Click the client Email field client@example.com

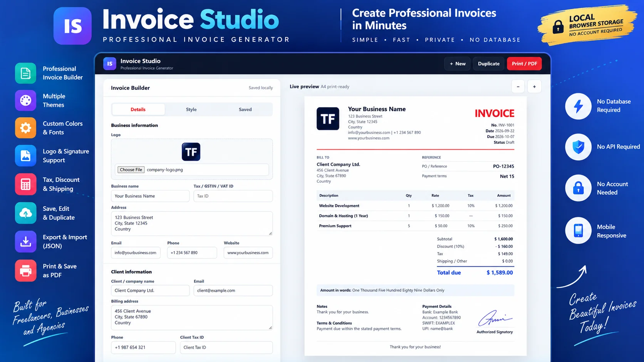point(233,290)
